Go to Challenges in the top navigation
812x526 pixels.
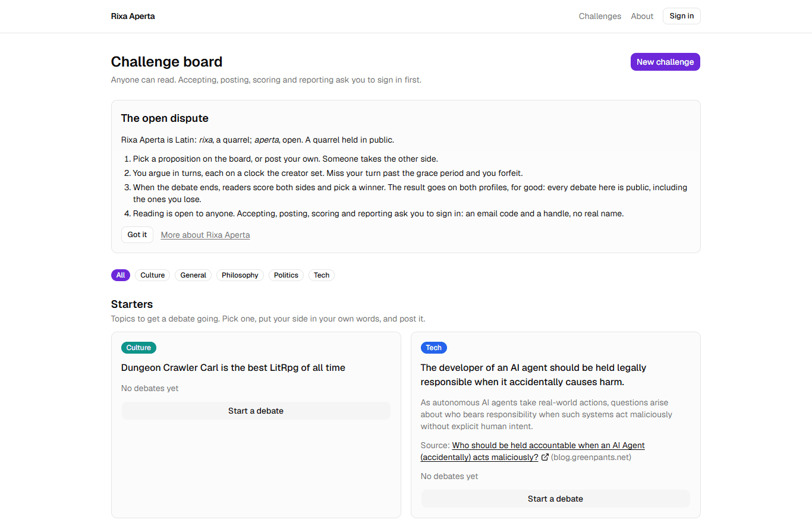[x=600, y=16]
